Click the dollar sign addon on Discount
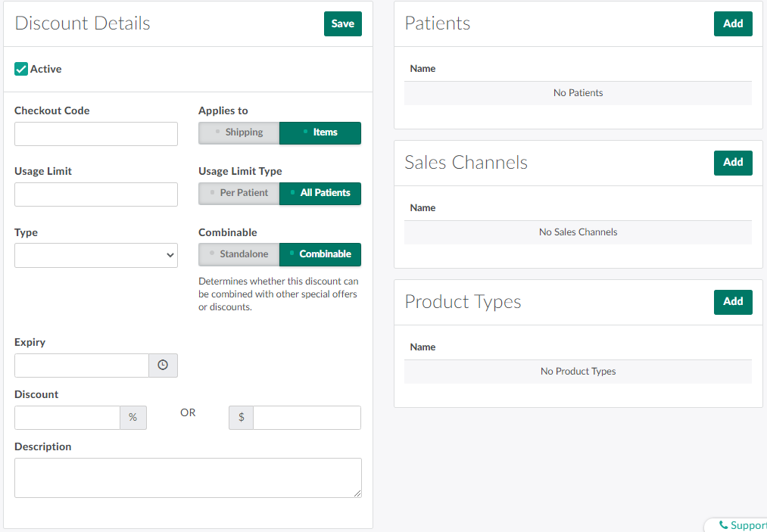The width and height of the screenshot is (767, 532). tap(241, 418)
